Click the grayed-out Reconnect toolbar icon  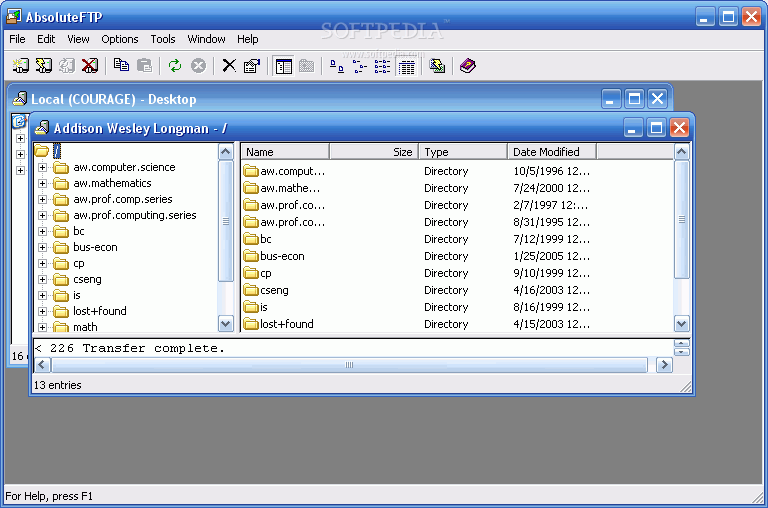click(67, 66)
